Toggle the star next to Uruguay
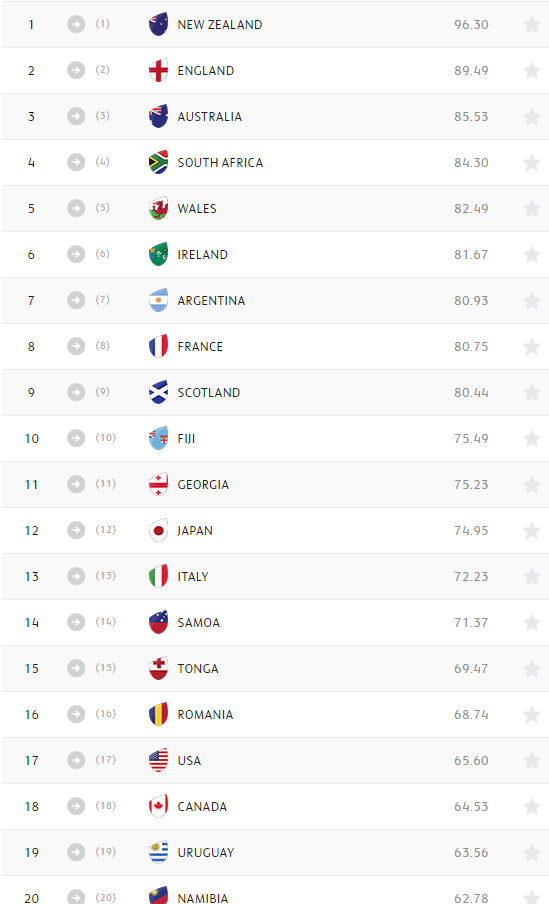Image resolution: width=549 pixels, height=904 pixels. [x=532, y=852]
